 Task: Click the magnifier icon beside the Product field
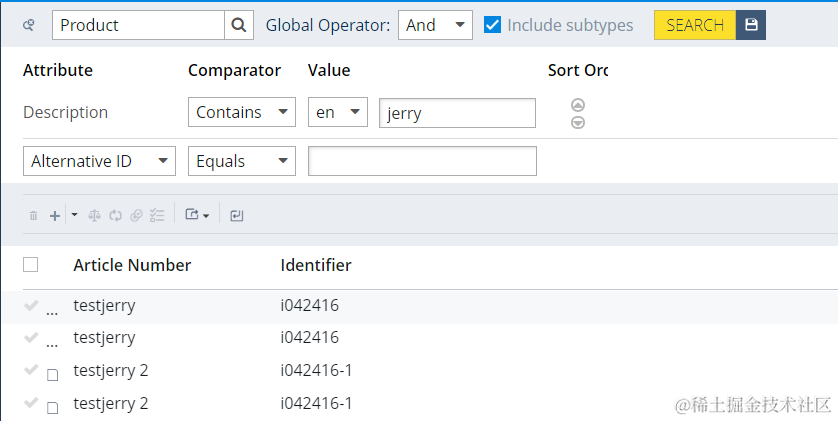(239, 25)
